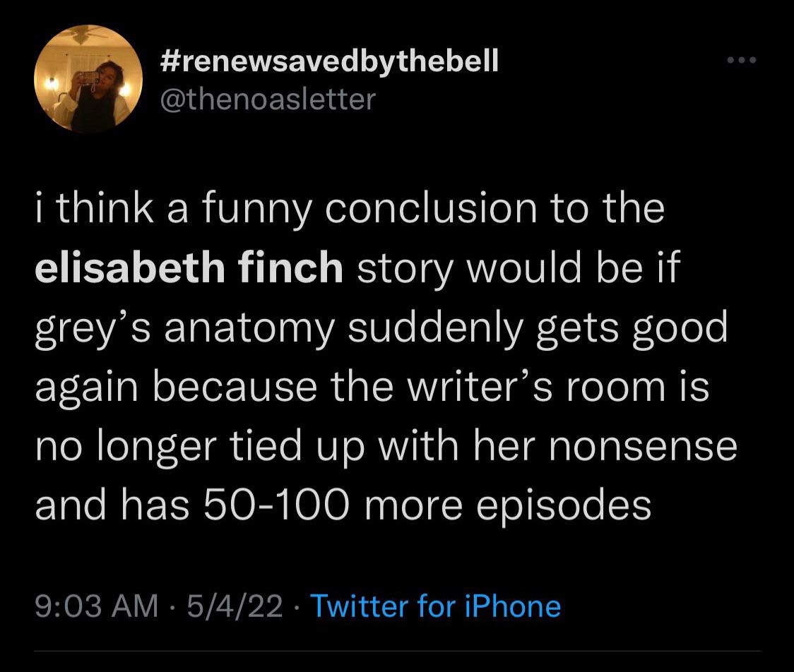Click the blue source label link
This screenshot has height=672, width=794.
coord(436,606)
